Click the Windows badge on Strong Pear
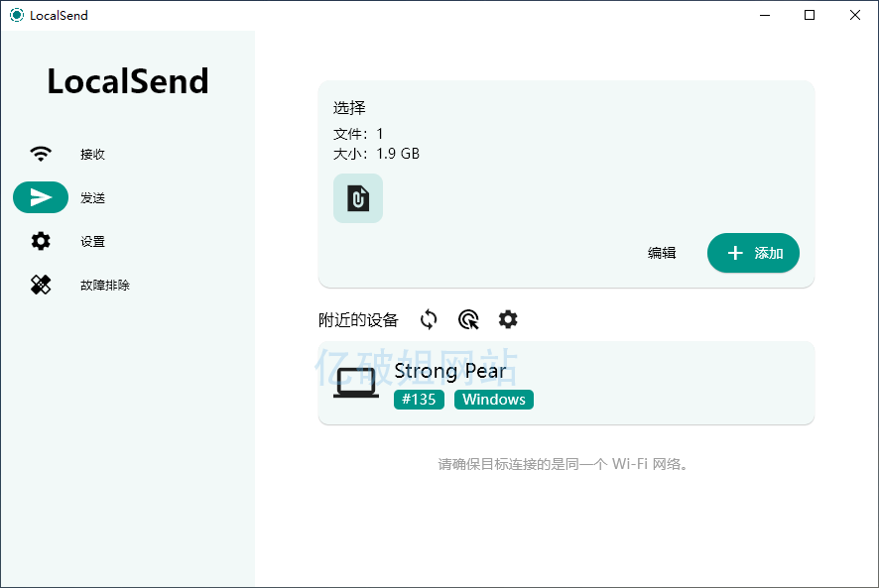This screenshot has height=588, width=879. tap(493, 400)
